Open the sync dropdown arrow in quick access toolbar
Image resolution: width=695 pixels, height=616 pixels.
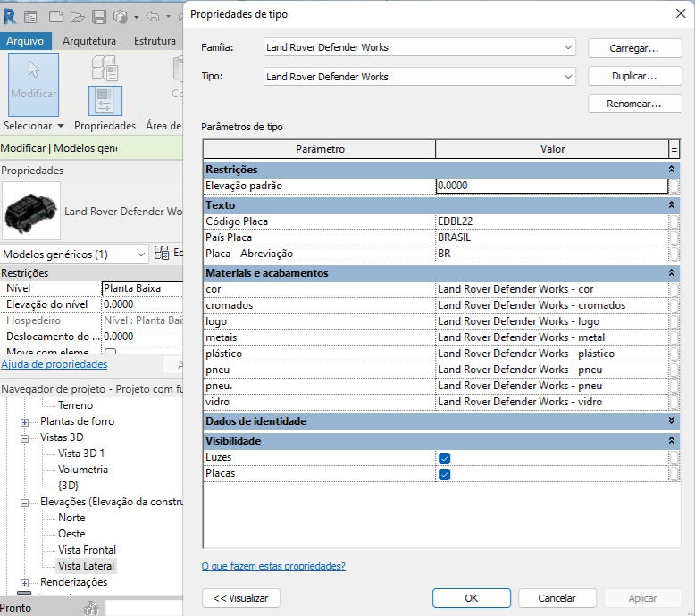click(x=136, y=18)
